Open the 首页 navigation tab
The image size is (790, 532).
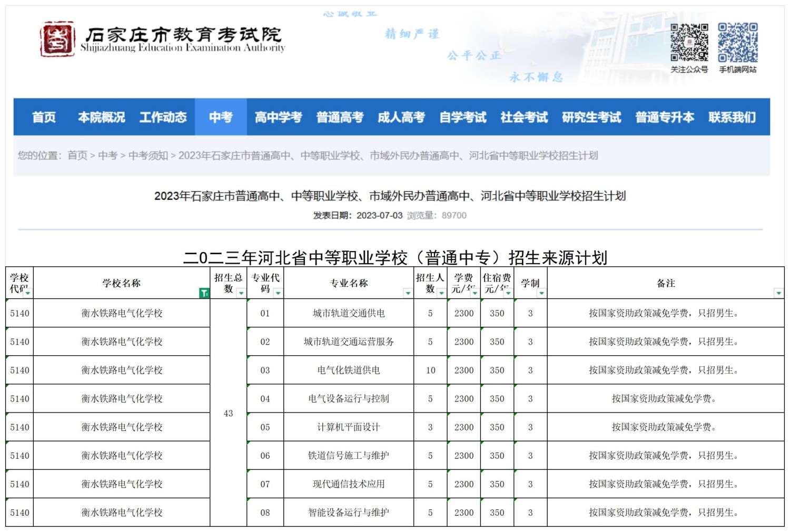point(44,117)
